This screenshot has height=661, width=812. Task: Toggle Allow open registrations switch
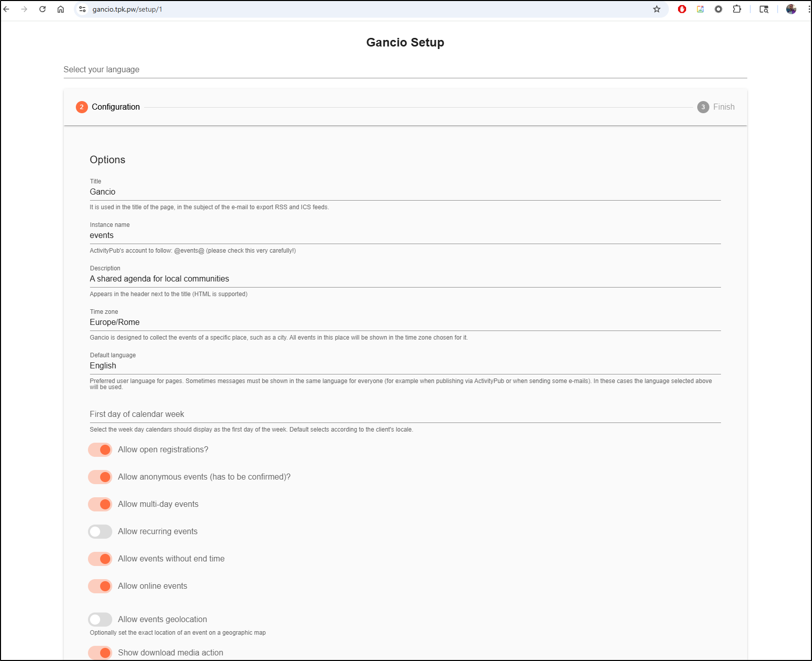click(x=100, y=450)
